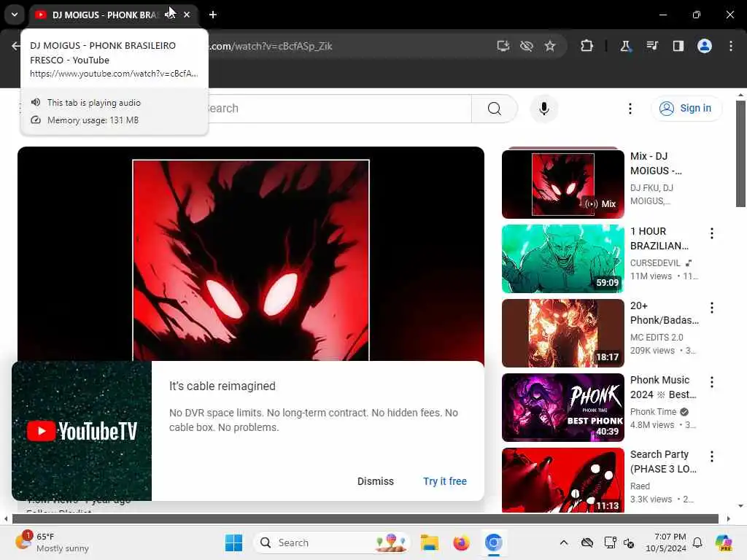Screen dimensions: 747x560
Task: Go back with the browser back arrow
Action: [16, 46]
